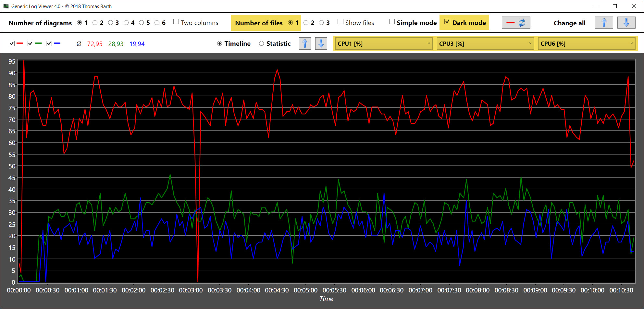Click the Generic Log Viewer app icon
The image size is (644, 309).
(6, 6)
